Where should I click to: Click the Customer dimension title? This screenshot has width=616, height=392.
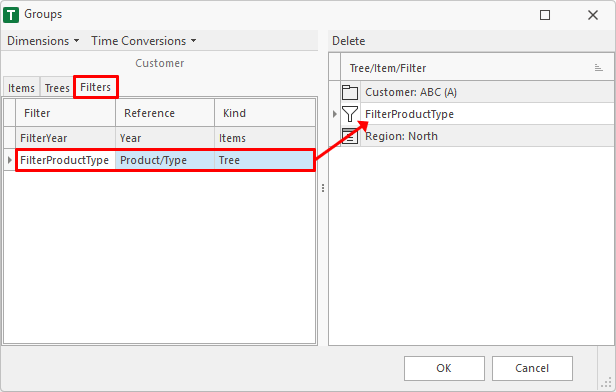tap(160, 63)
